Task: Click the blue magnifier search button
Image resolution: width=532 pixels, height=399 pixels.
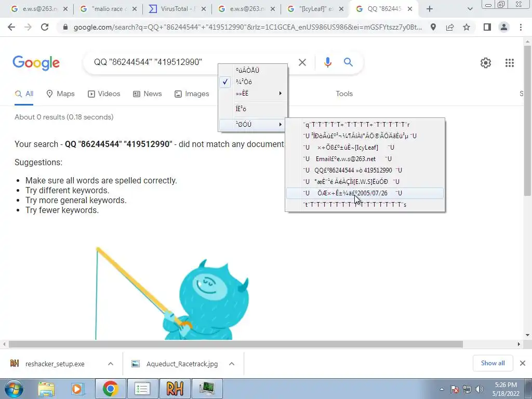Action: click(x=348, y=62)
